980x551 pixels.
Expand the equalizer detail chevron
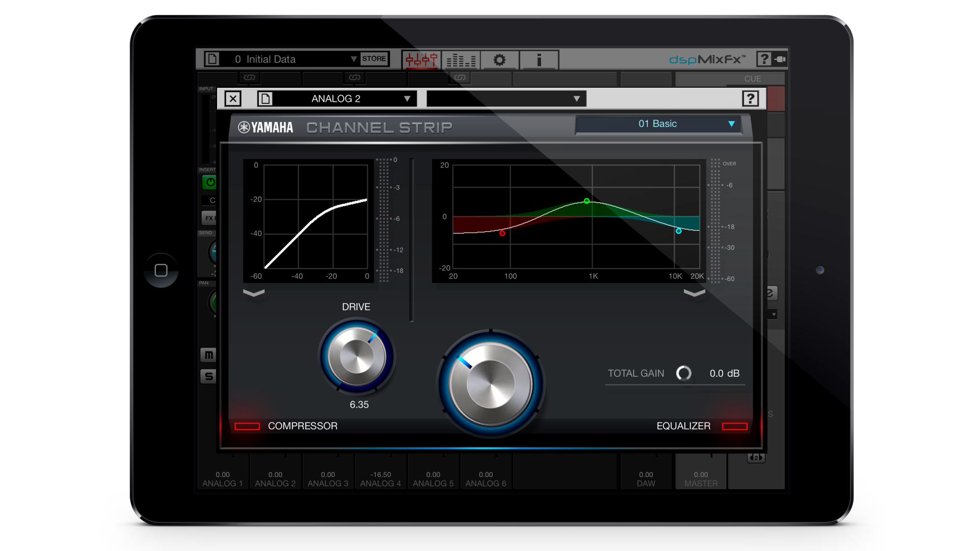pyautogui.click(x=694, y=293)
